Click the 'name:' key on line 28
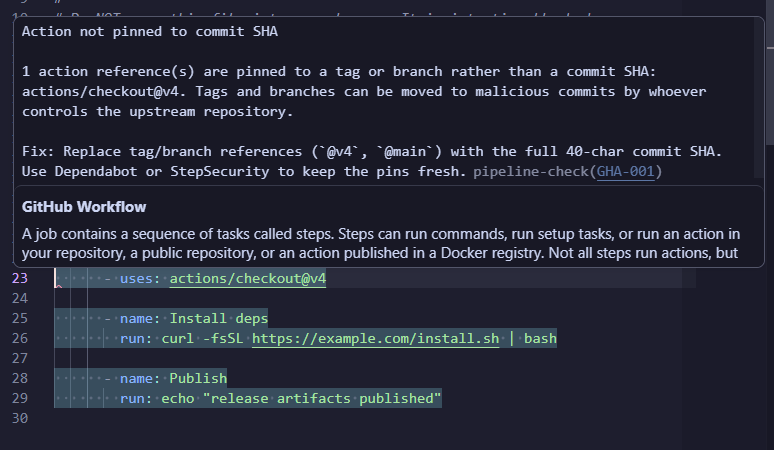The image size is (774, 450). pyautogui.click(x=140, y=378)
